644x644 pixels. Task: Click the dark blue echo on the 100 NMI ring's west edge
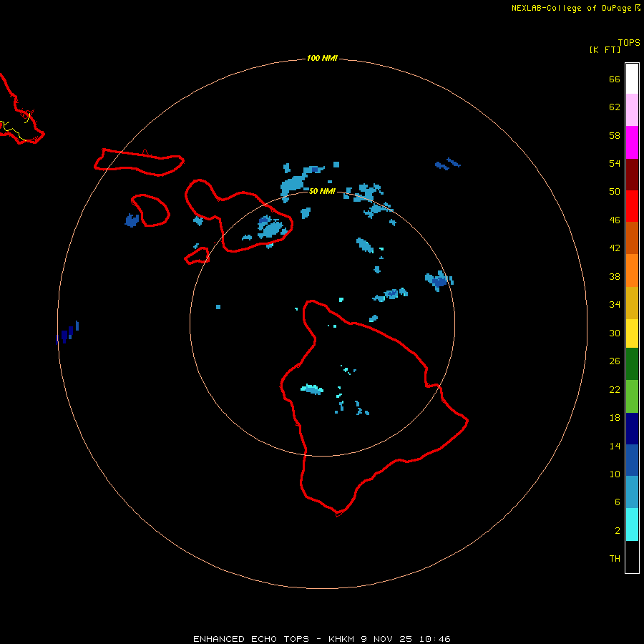click(67, 333)
